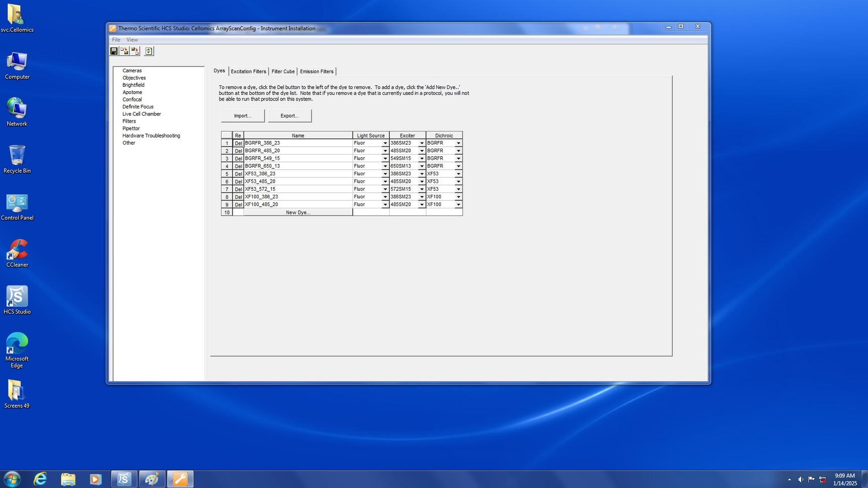Click the orange wrench taskbar icon

pyautogui.click(x=180, y=479)
